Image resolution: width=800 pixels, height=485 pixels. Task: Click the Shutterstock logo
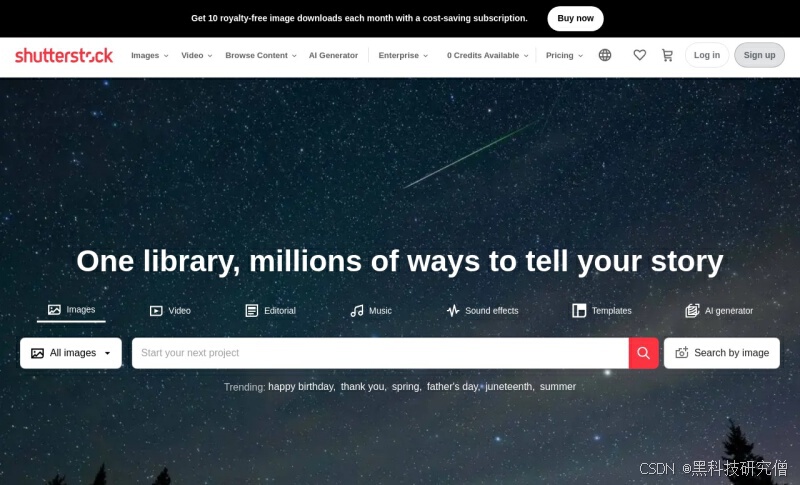click(64, 55)
